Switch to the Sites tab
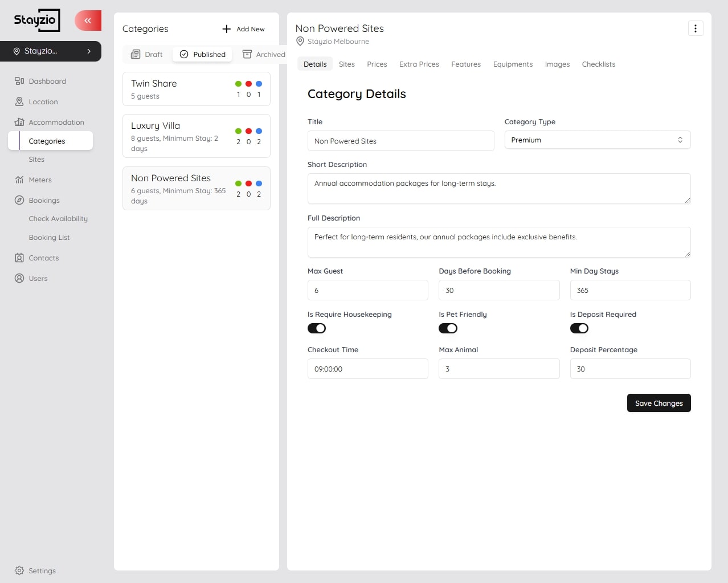This screenshot has width=728, height=583. (347, 64)
